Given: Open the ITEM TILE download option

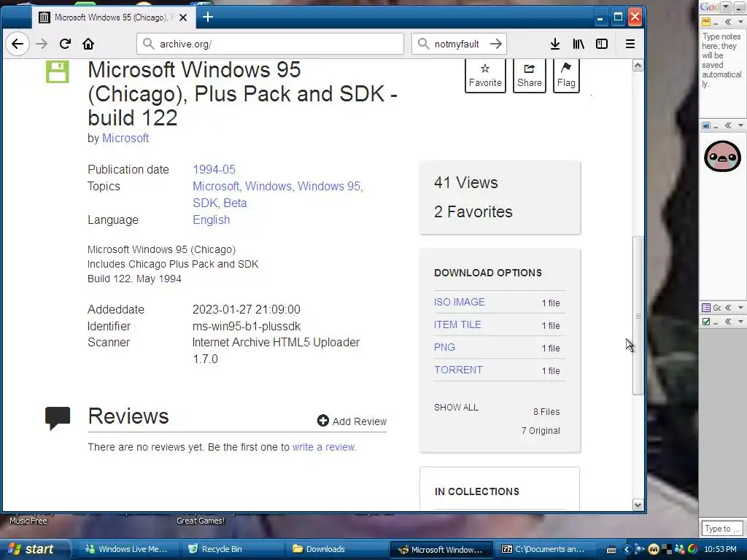Looking at the screenshot, I should 457,324.
